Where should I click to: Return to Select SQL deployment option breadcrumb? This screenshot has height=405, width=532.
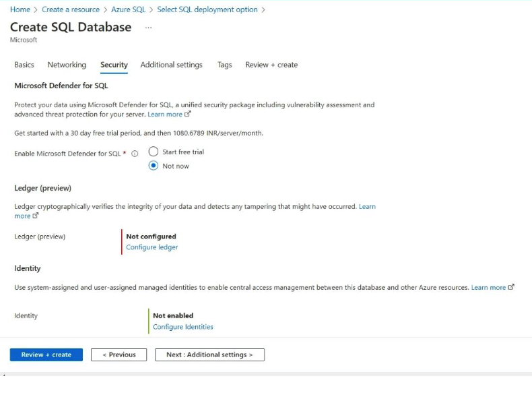coord(207,9)
